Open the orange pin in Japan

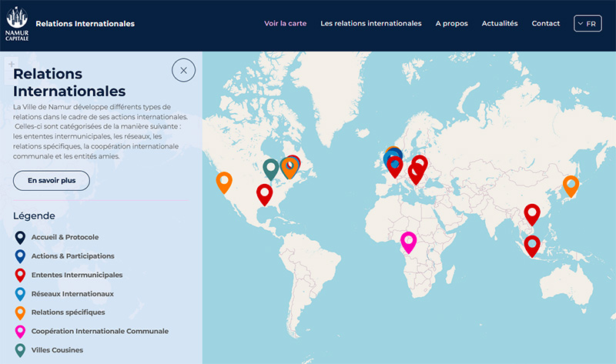571,185
